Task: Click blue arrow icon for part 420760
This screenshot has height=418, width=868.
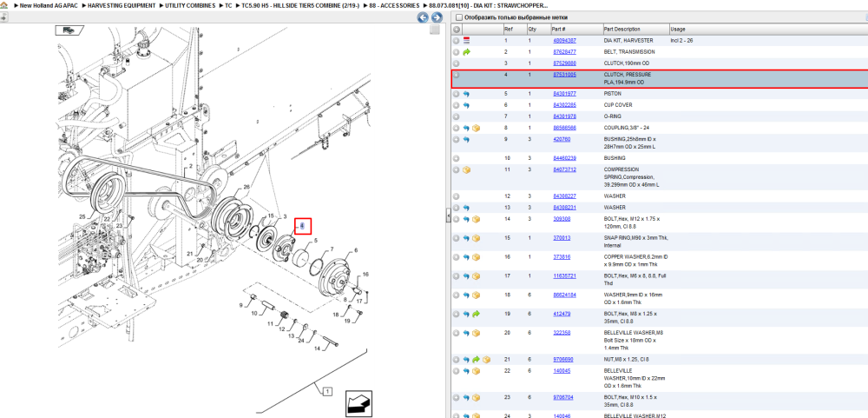Action: pos(467,140)
